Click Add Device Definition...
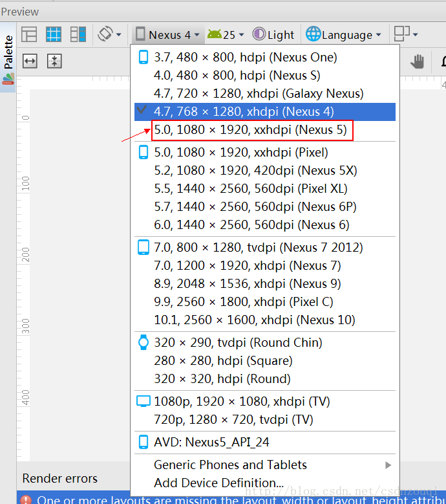The width and height of the screenshot is (446, 504). pos(265,483)
